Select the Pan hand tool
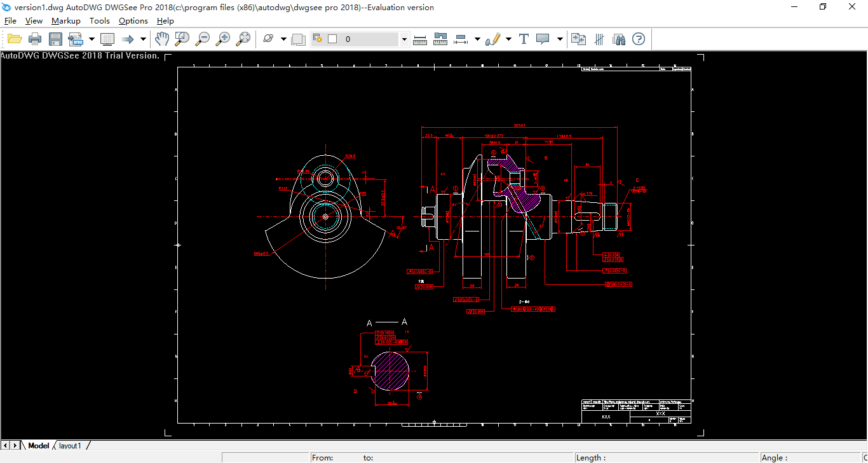 [x=163, y=39]
